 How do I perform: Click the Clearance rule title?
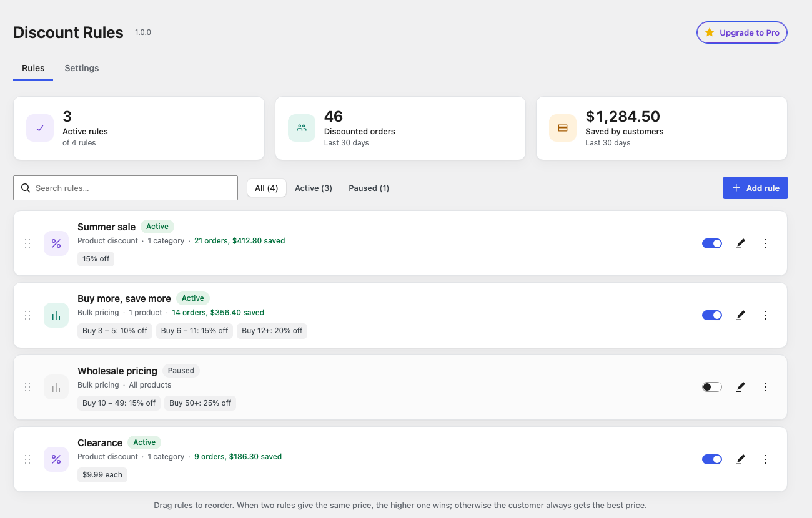tap(100, 442)
